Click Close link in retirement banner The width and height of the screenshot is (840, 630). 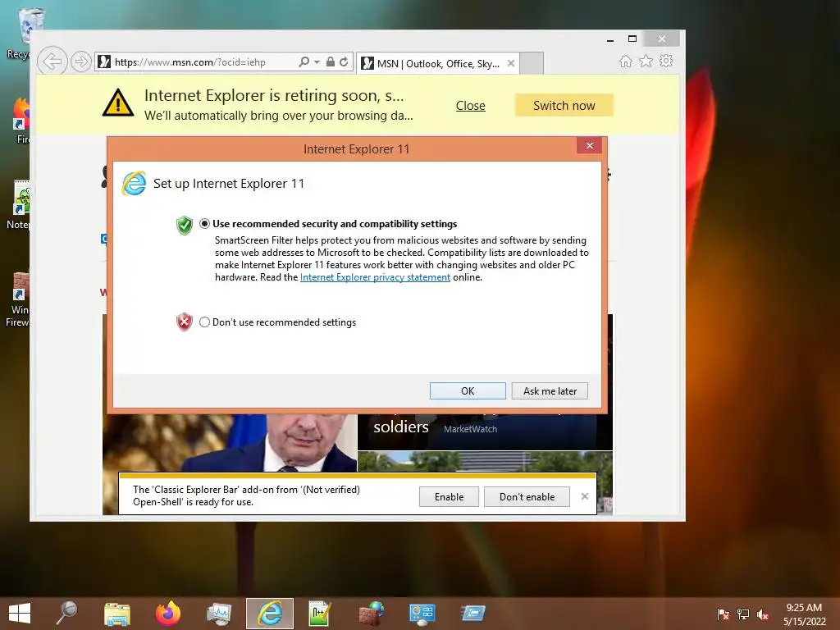470,106
